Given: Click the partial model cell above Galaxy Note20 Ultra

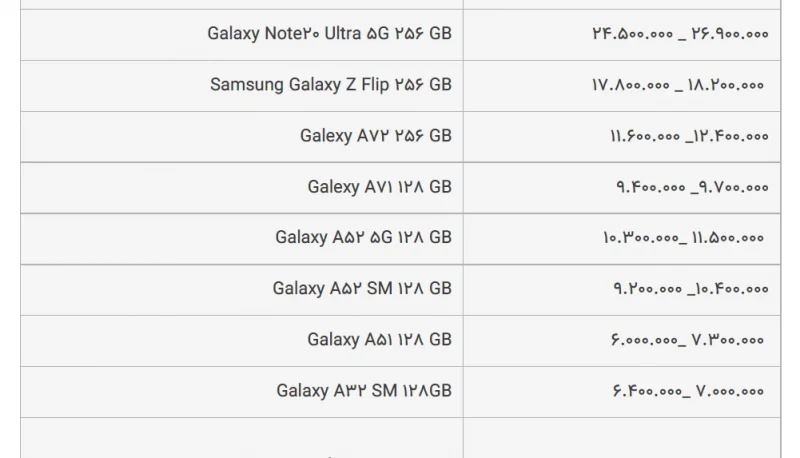Looking at the screenshot, I should tap(241, 5).
